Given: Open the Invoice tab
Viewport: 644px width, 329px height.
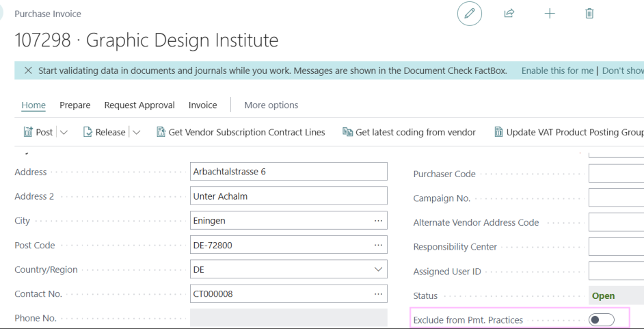Looking at the screenshot, I should [x=202, y=105].
